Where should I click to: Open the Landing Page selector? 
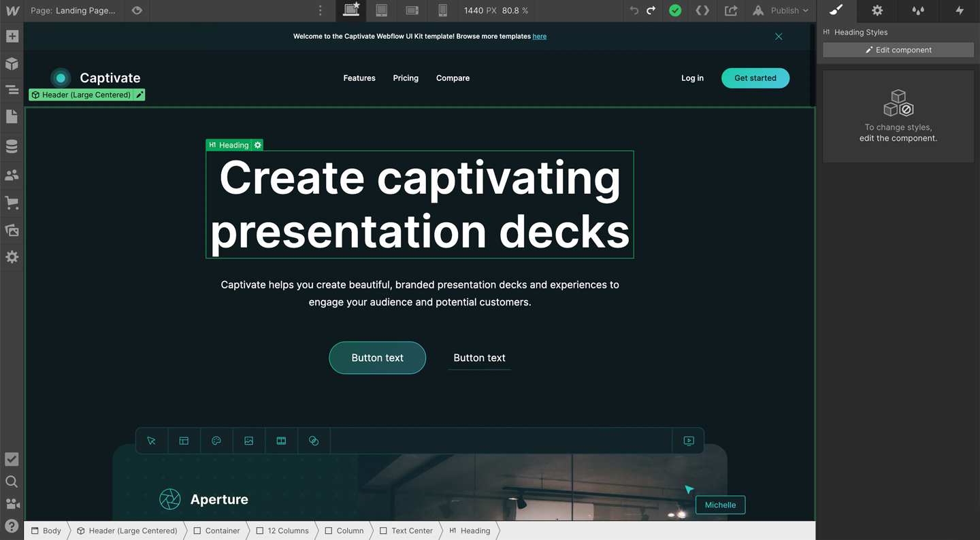click(75, 11)
